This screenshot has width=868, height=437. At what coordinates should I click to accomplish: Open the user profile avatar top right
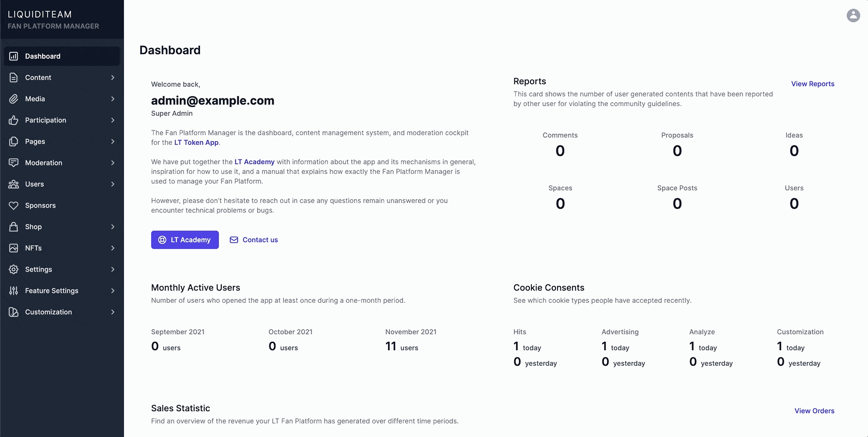852,16
